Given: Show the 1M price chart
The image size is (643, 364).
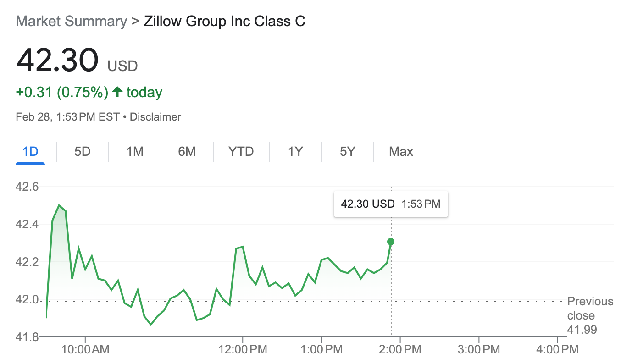Looking at the screenshot, I should click(135, 151).
